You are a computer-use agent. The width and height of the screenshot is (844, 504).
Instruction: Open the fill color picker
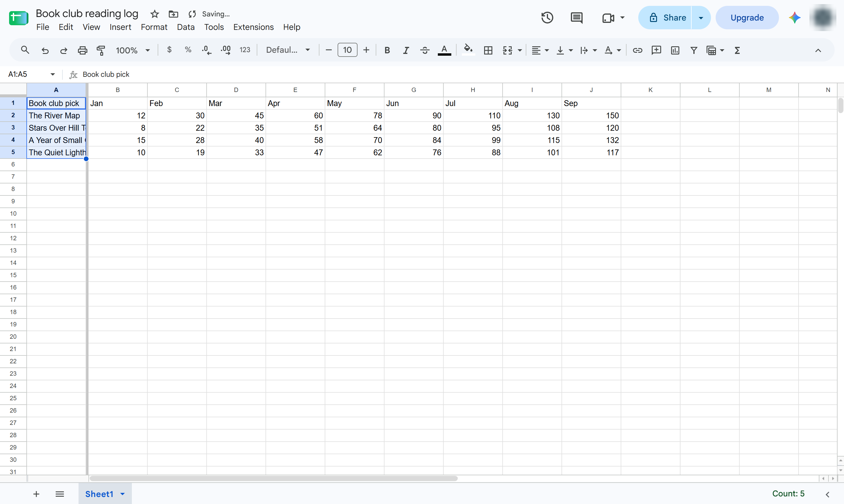[x=468, y=50]
